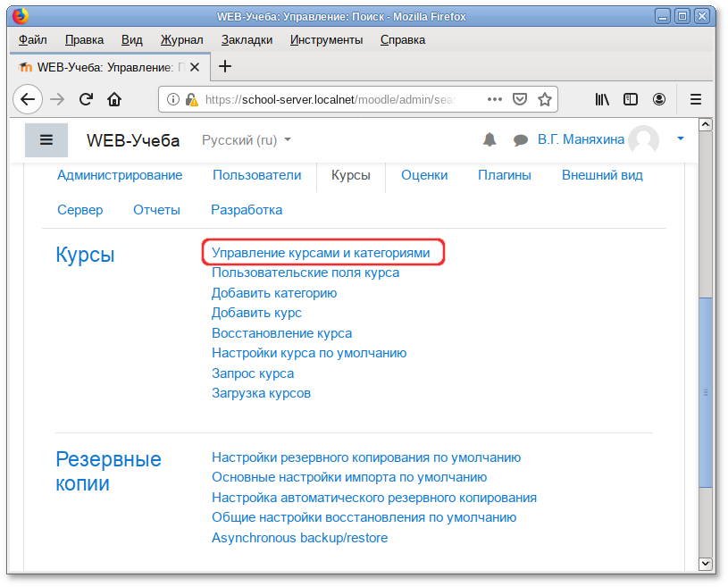Screen dimensions: 728x587
Task: Select the Курсы tab
Action: 351,175
